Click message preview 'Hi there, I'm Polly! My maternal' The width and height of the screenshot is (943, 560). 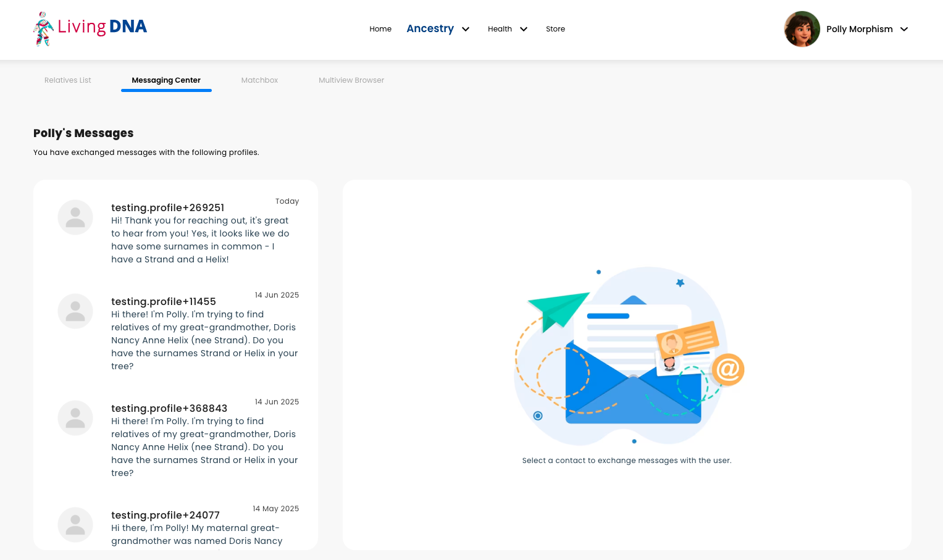click(x=197, y=535)
